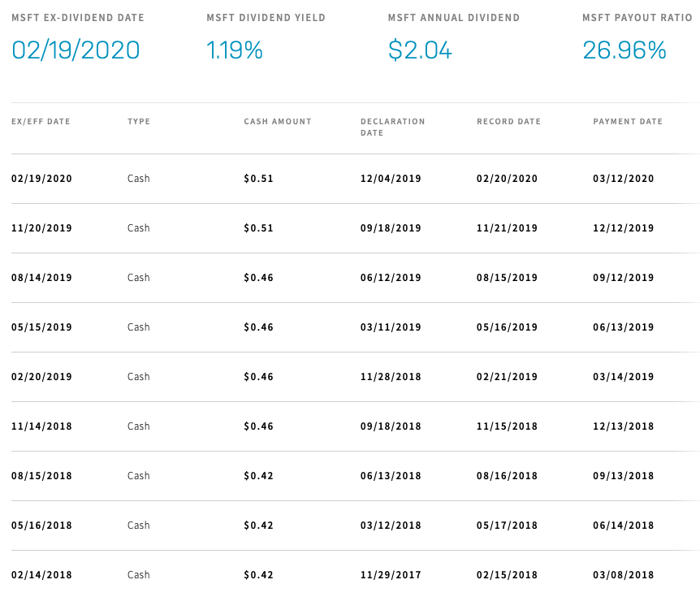The image size is (700, 597).
Task: Click the RECORD DATE column header
Action: (x=508, y=122)
